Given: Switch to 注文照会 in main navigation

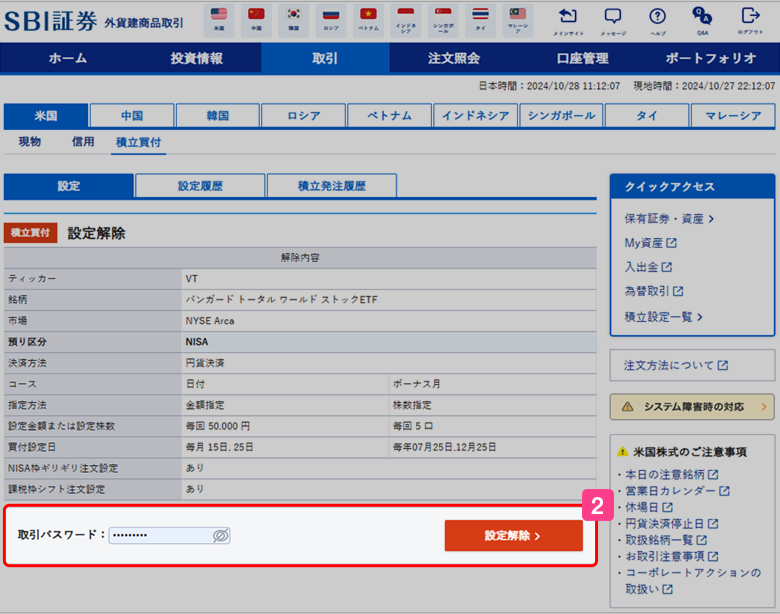Looking at the screenshot, I should [454, 58].
